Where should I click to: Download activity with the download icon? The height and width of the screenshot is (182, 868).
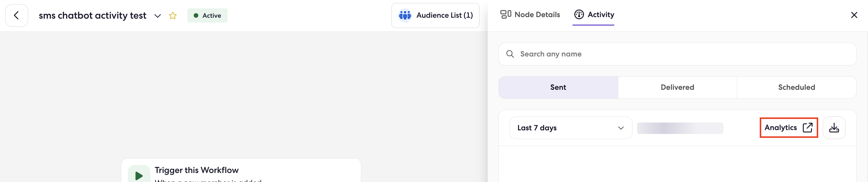pos(834,128)
